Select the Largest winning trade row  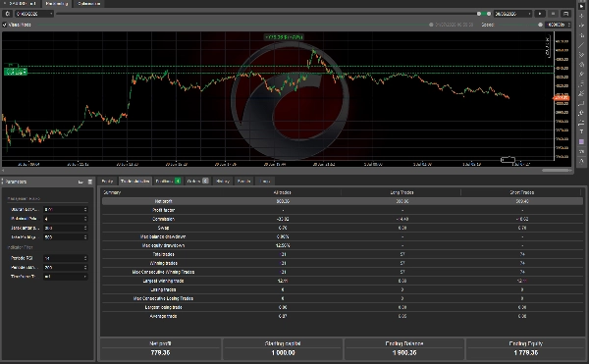pyautogui.click(x=343, y=281)
